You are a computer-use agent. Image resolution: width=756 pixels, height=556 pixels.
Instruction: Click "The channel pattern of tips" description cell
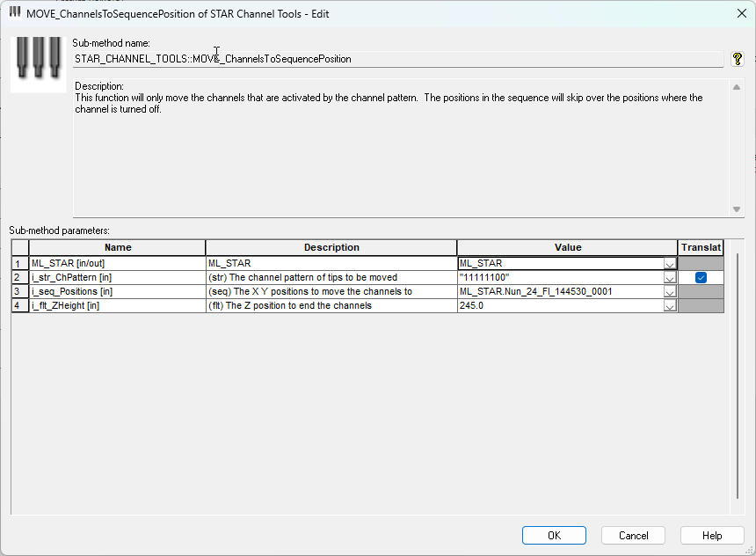tap(331, 277)
